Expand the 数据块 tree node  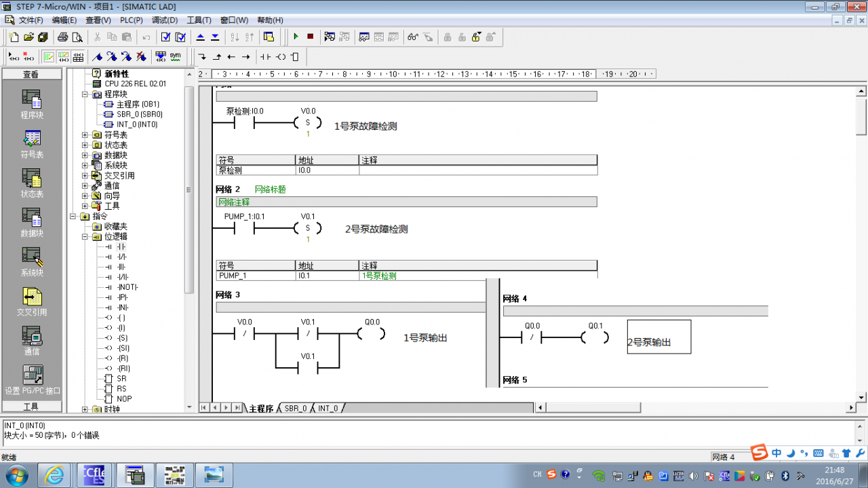[85, 155]
